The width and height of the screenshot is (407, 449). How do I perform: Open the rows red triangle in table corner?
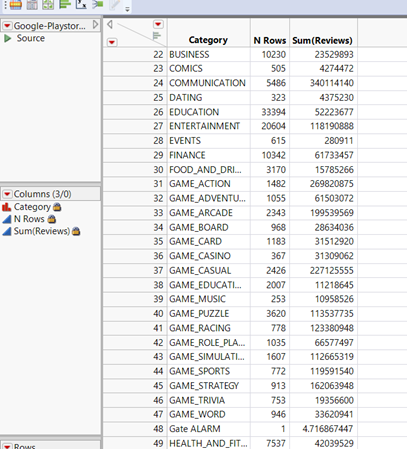[x=112, y=42]
